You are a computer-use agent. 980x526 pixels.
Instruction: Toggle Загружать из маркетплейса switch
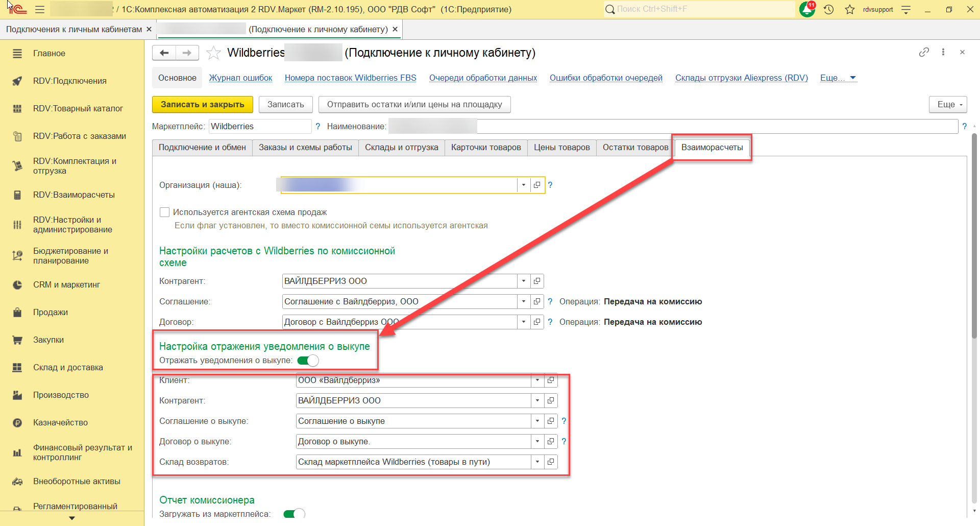(294, 514)
